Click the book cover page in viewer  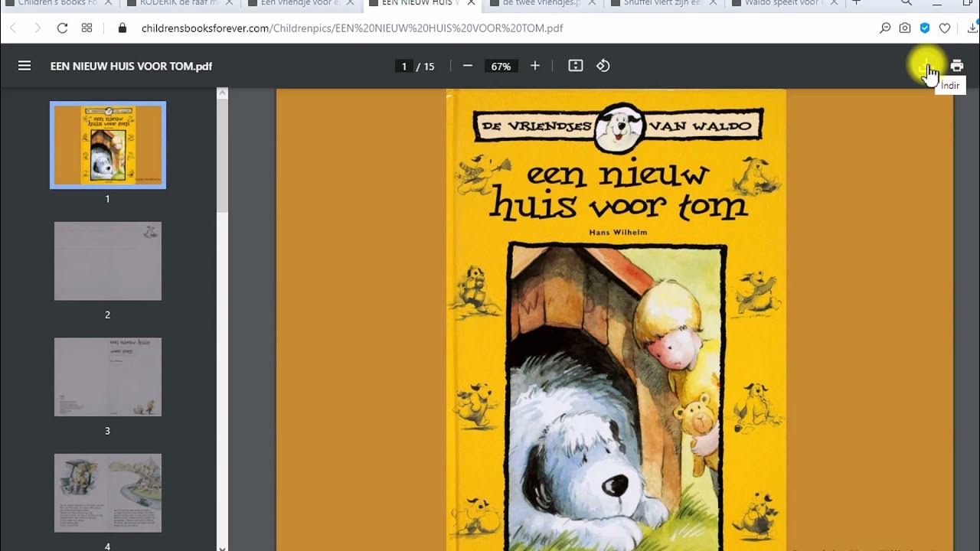pos(616,320)
